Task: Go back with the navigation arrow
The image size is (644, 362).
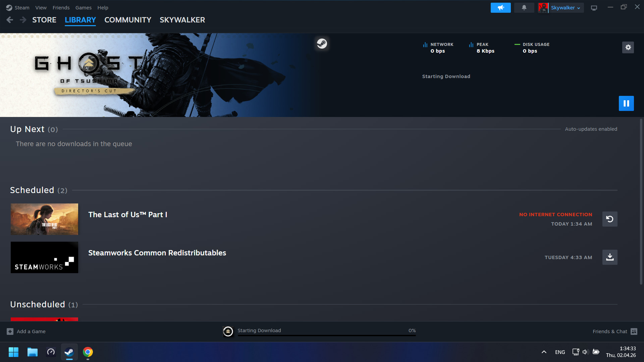Action: (10, 20)
